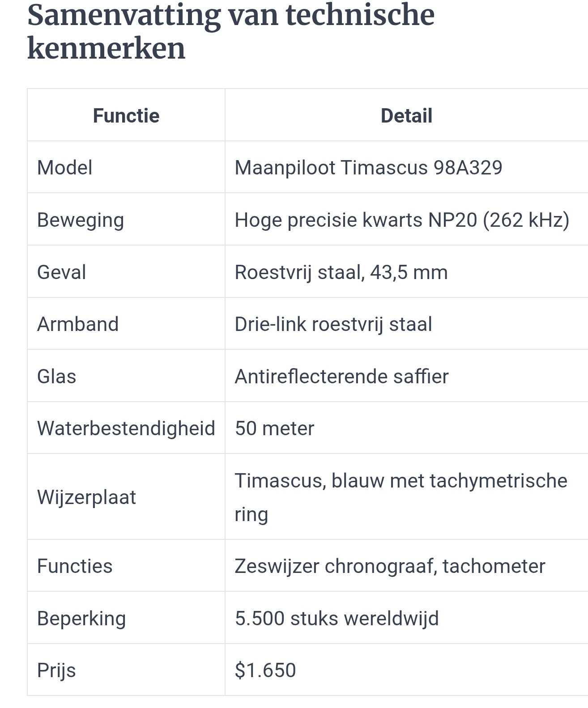The width and height of the screenshot is (588, 708).
Task: Click the Roestvrij staal, 43,5 mm cell
Action: [x=406, y=272]
